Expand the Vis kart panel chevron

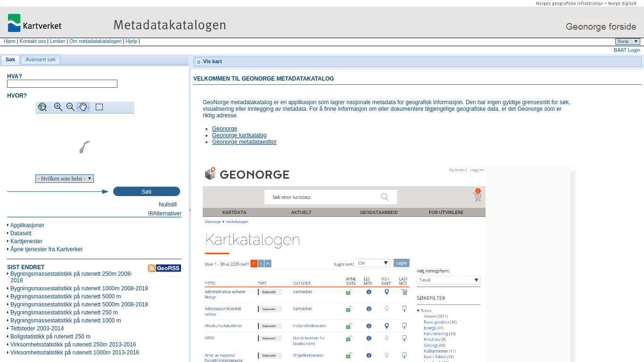pos(198,62)
